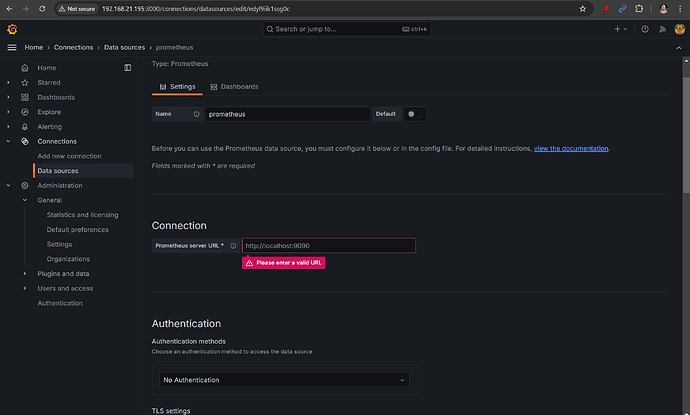This screenshot has height=415, width=690.
Task: Select the Settings tab
Action: [177, 87]
